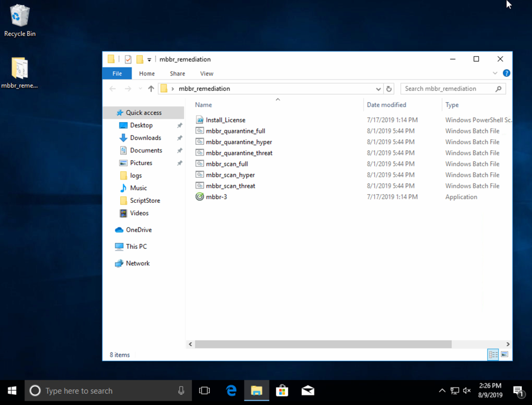The width and height of the screenshot is (532, 405).
Task: Select the mbbr-3 application file
Action: [216, 197]
